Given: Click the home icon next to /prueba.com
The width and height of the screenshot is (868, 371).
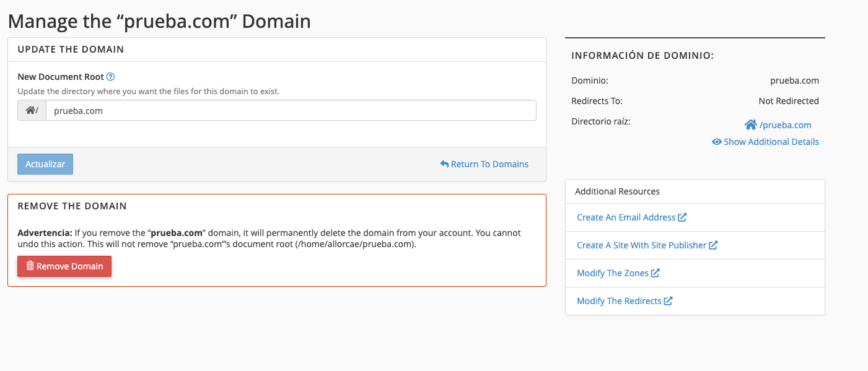Looking at the screenshot, I should click(750, 124).
